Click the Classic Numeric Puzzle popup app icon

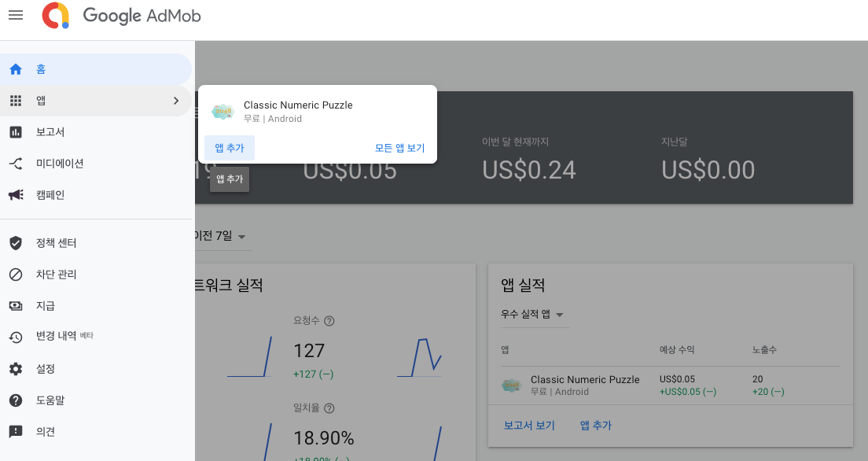(x=223, y=112)
